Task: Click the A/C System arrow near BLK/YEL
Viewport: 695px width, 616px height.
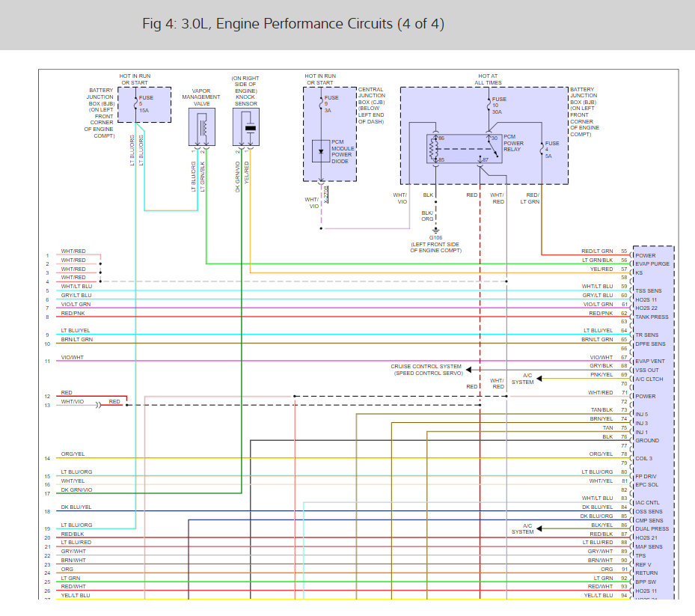Action: coord(540,528)
